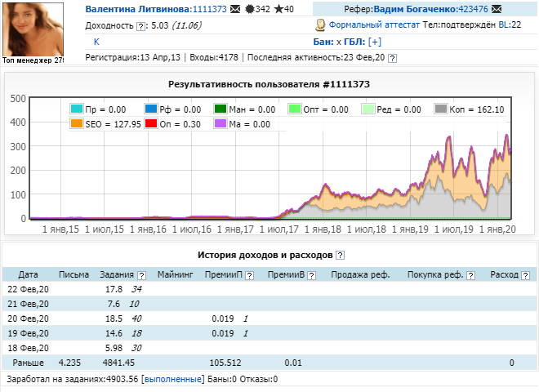Image resolution: width=539 pixels, height=392 pixels.
Task: Click the Топ менеджер status caption
Action: point(33,60)
